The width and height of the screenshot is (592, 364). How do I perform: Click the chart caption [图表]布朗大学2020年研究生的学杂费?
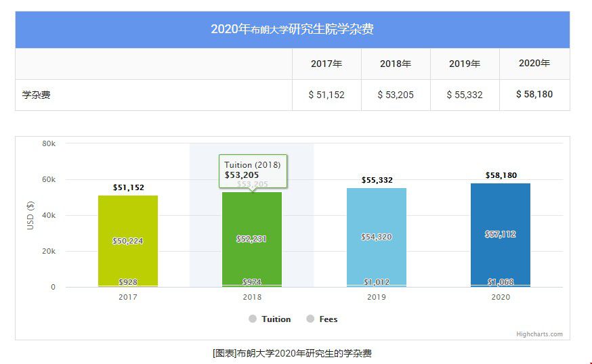[x=292, y=353]
